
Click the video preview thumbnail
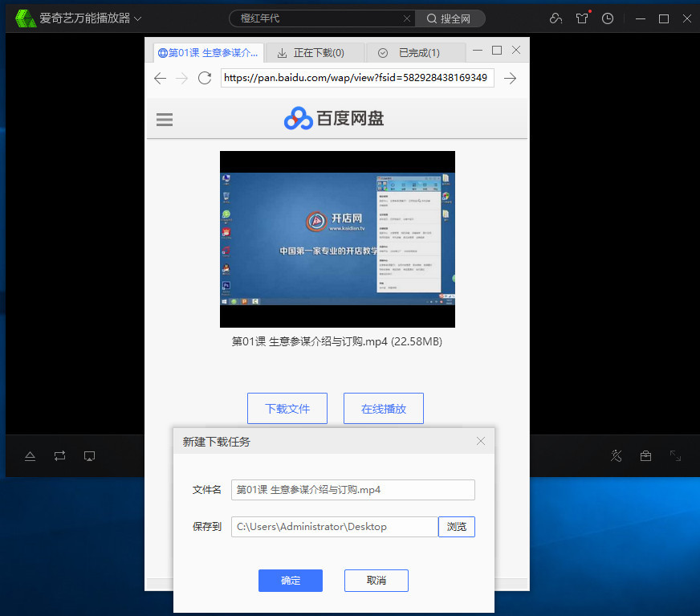[x=337, y=239]
